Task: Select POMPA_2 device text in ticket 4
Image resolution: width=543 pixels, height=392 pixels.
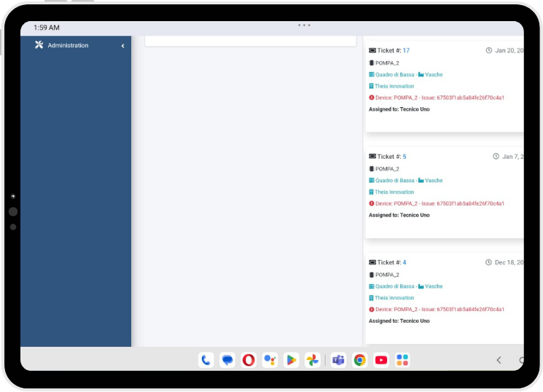Action: tap(387, 275)
